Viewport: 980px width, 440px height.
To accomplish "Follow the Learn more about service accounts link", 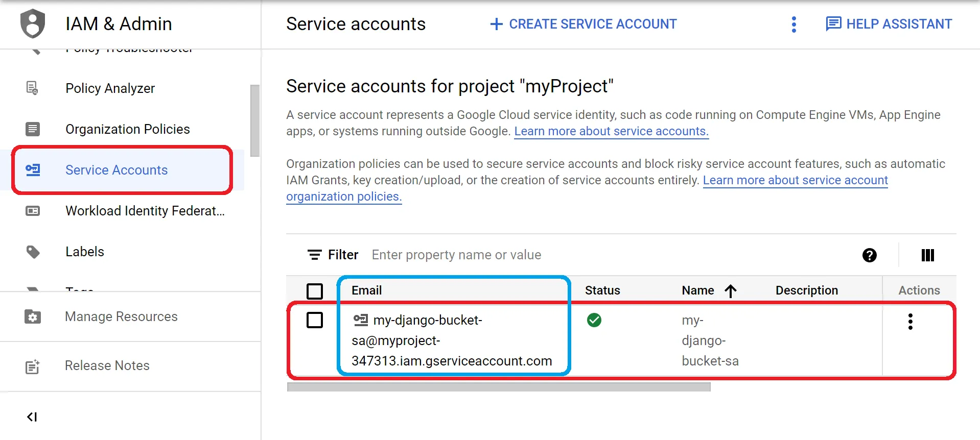I will (611, 131).
